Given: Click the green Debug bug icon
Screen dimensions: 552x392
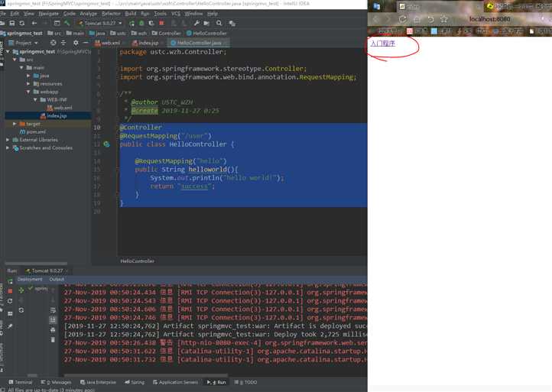Looking at the screenshot, I should pos(141,23).
